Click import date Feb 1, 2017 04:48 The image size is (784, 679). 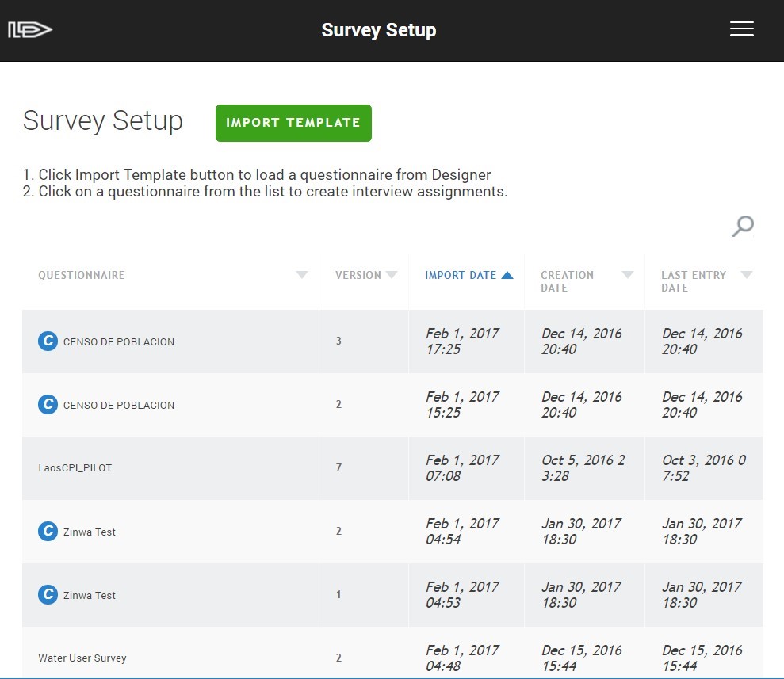pyautogui.click(x=462, y=658)
